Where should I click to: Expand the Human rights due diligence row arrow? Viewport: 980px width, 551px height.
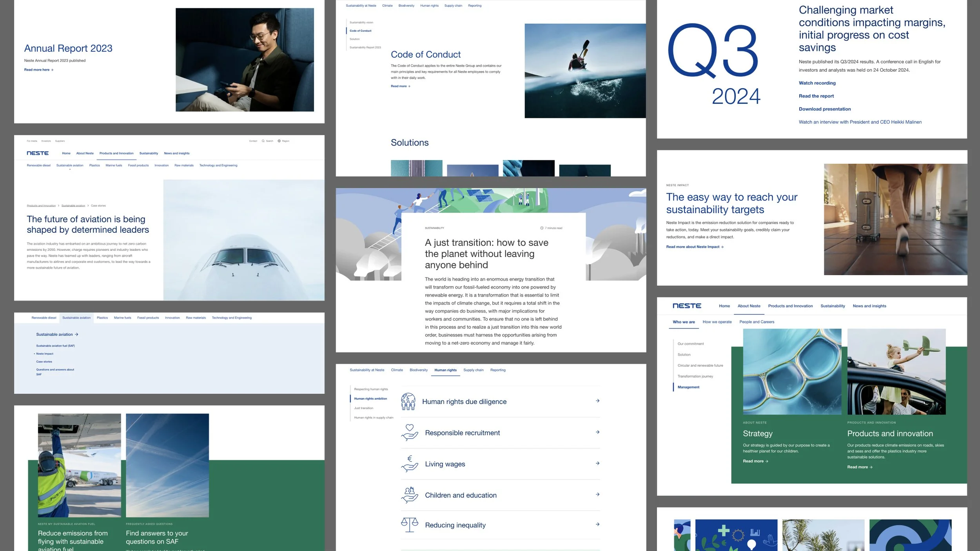coord(597,401)
